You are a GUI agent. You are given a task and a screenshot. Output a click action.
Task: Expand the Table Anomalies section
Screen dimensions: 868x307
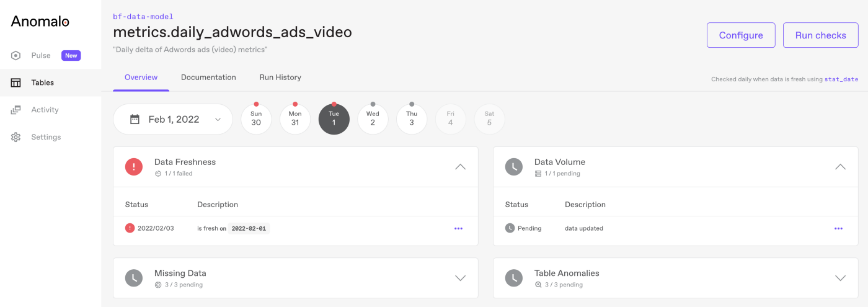840,278
